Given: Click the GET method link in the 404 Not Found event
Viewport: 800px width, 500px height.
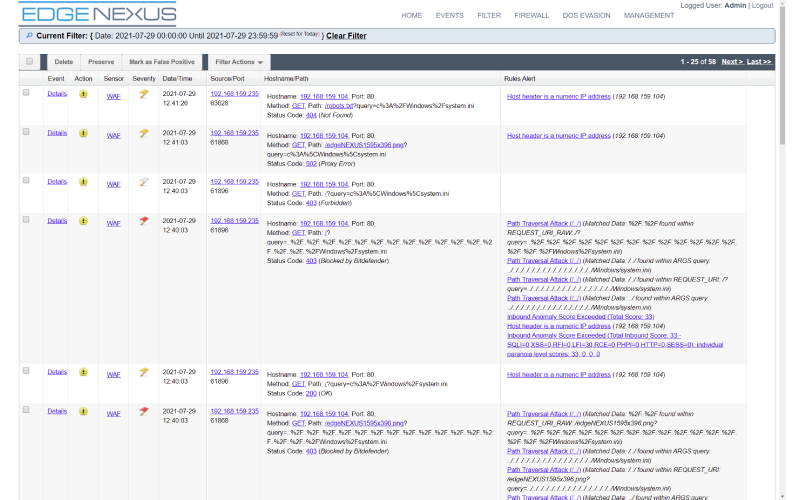Looking at the screenshot, I should pos(298,106).
